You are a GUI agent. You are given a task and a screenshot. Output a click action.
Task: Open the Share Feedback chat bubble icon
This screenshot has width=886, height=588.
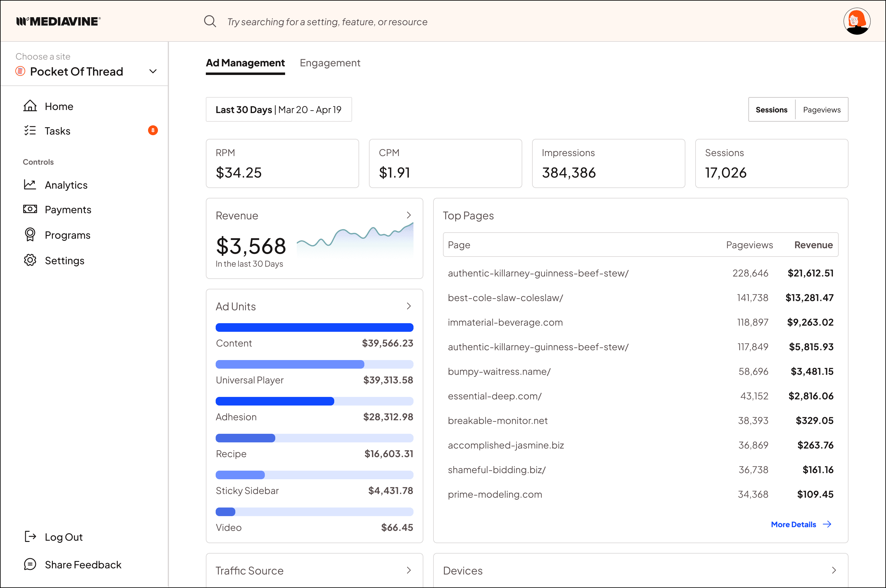tap(30, 564)
